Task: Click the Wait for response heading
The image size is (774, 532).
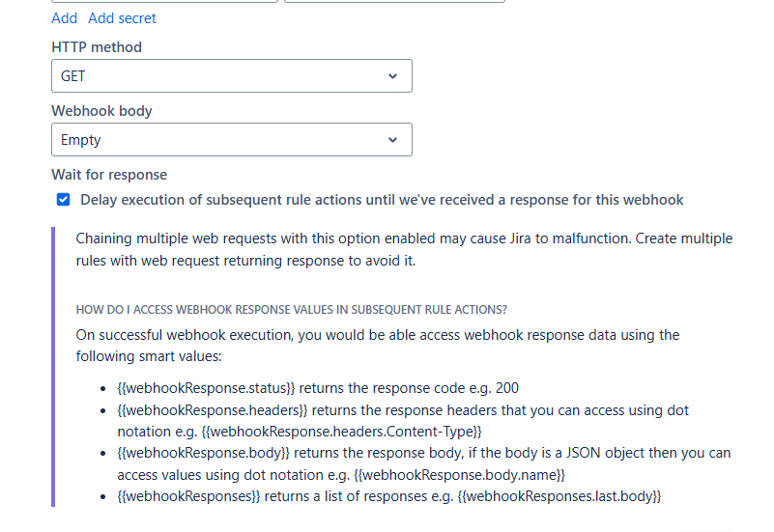Action: [x=109, y=175]
